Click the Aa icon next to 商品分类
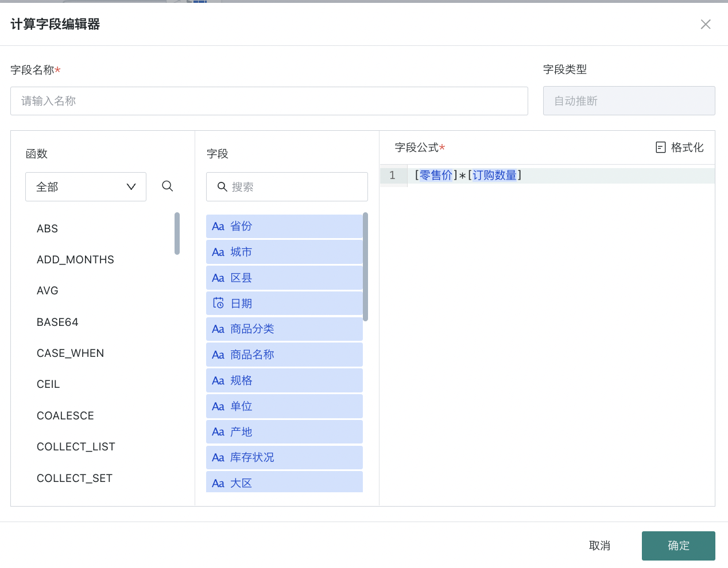 tap(218, 329)
